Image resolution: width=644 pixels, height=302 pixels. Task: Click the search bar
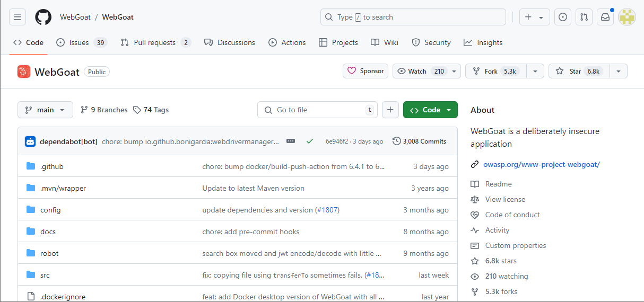(x=413, y=17)
